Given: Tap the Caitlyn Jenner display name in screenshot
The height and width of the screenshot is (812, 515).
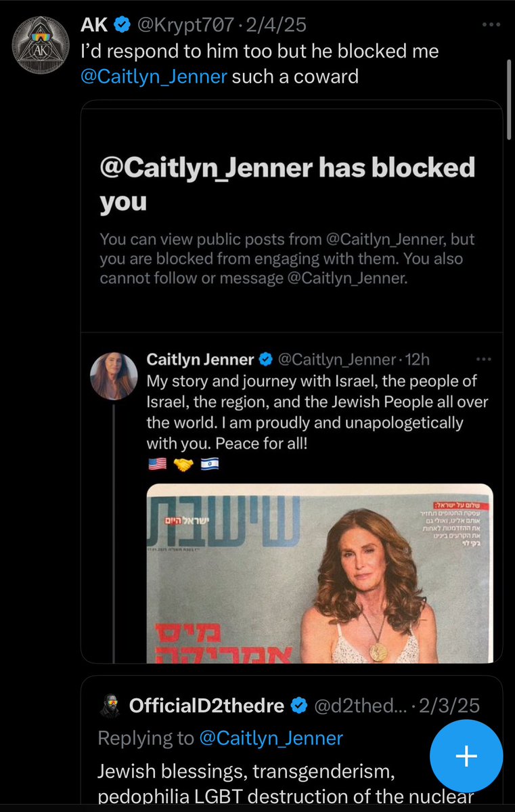Looking at the screenshot, I should pos(200,359).
